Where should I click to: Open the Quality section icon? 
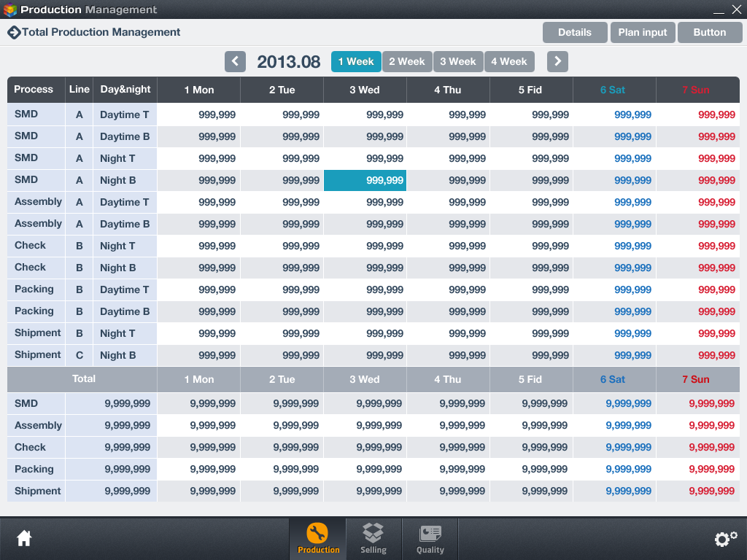click(x=430, y=539)
